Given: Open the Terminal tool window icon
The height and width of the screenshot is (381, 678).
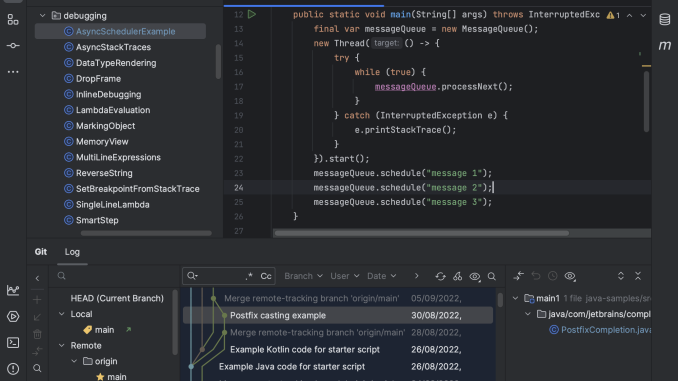Looking at the screenshot, I should coord(13,343).
